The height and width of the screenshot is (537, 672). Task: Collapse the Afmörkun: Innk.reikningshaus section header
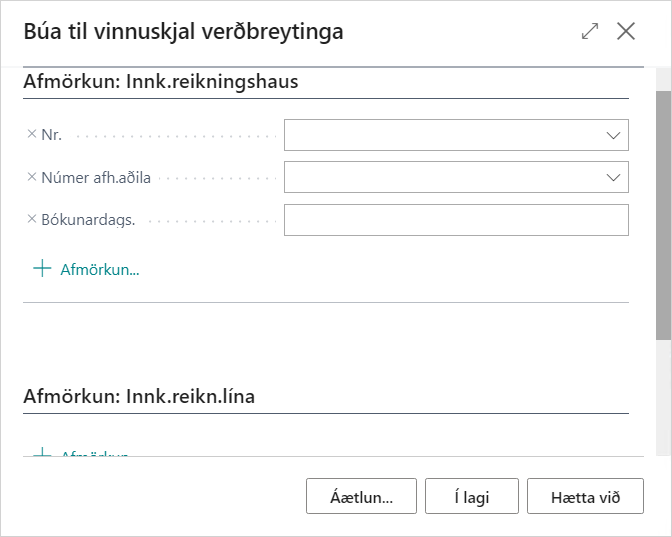[x=161, y=82]
